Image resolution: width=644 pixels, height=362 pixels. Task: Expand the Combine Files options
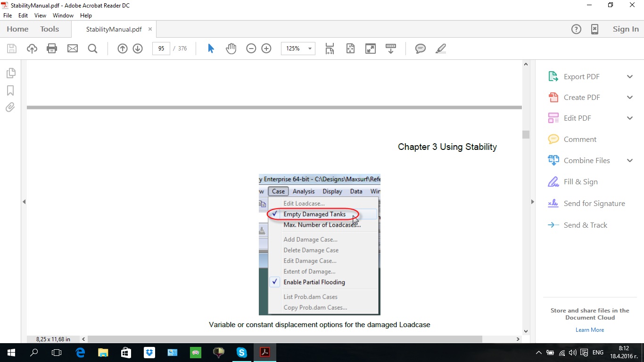tap(630, 161)
